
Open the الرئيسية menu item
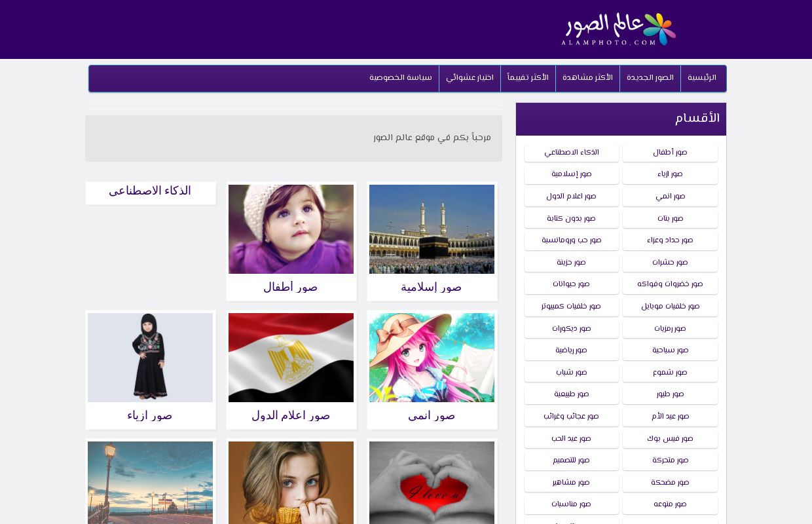pyautogui.click(x=702, y=78)
